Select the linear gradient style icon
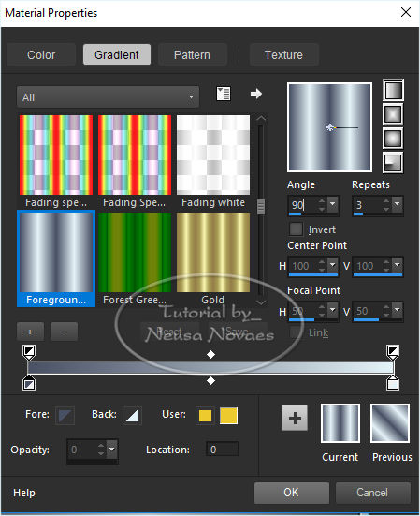 click(393, 90)
